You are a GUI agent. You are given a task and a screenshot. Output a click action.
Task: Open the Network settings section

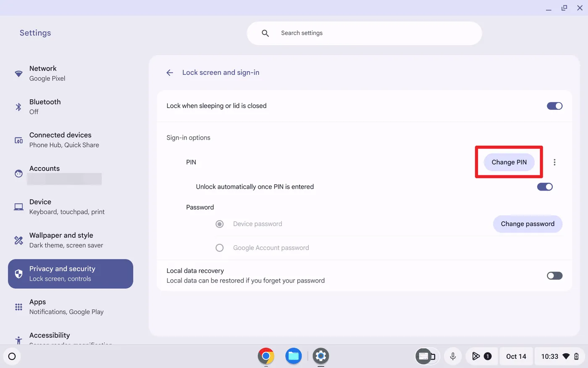tap(71, 74)
